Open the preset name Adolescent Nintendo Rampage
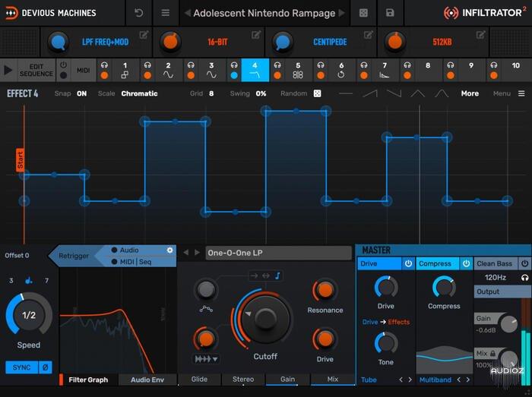This screenshot has width=532, height=397. [x=264, y=13]
